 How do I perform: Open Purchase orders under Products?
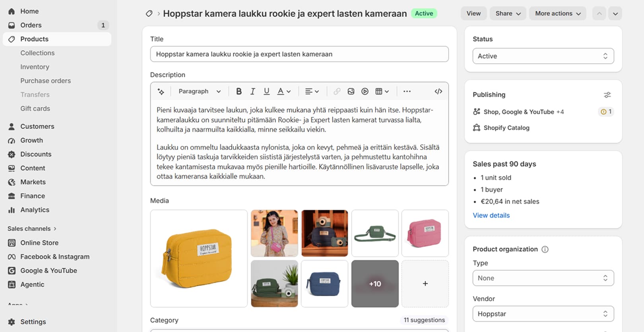[x=45, y=81]
